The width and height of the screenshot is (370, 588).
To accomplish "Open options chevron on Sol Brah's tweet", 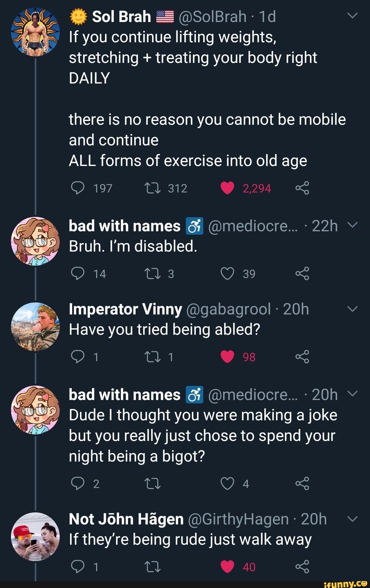I will (352, 16).
